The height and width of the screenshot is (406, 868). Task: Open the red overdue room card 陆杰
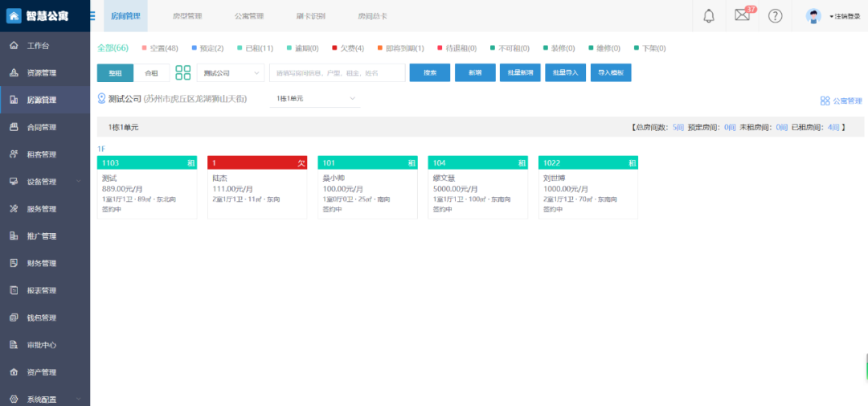coord(257,187)
